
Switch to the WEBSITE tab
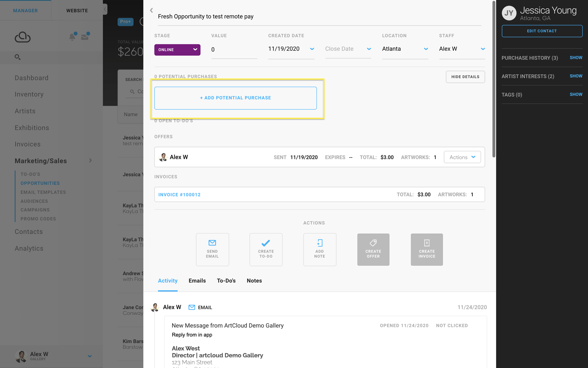[x=77, y=10]
